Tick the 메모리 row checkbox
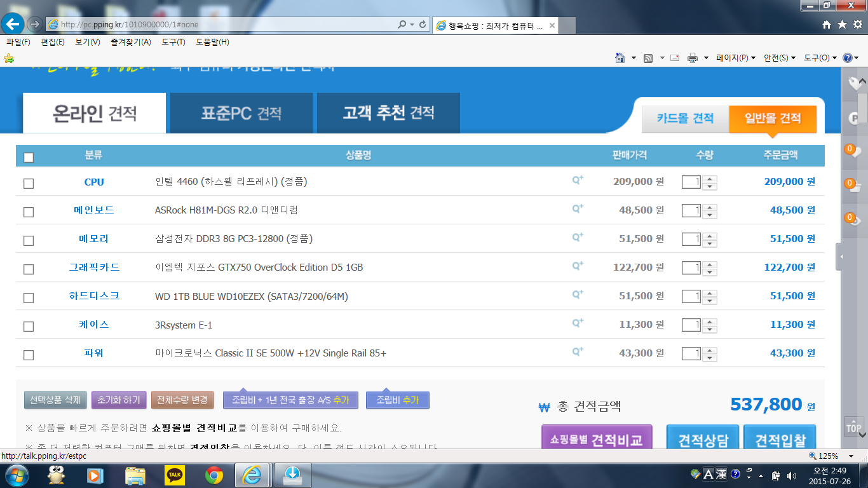This screenshot has width=868, height=488. [x=29, y=240]
